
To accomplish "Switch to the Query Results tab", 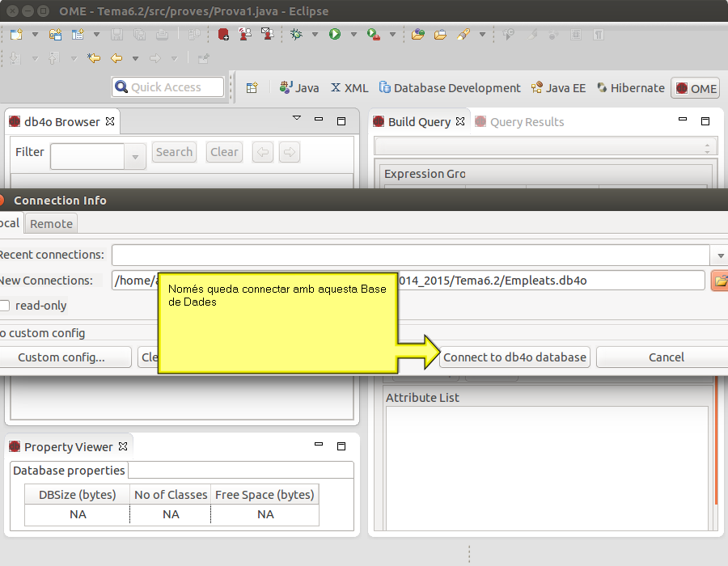I will click(519, 122).
